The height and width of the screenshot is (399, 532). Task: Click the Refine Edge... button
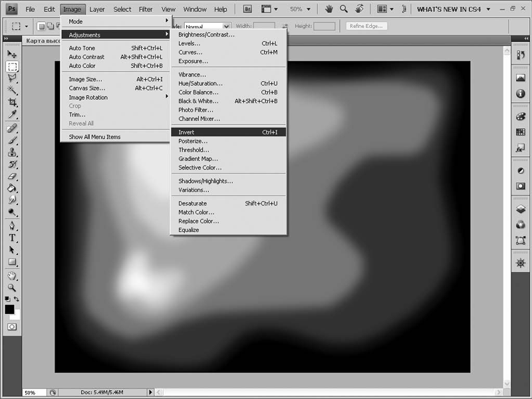366,26
